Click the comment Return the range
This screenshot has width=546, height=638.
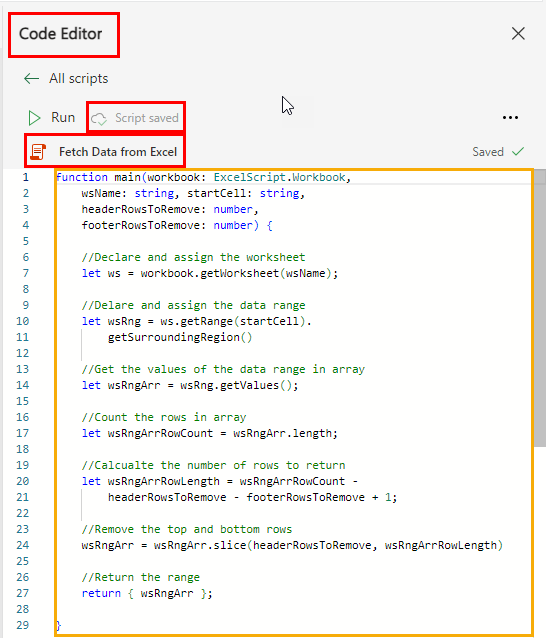coord(140,577)
